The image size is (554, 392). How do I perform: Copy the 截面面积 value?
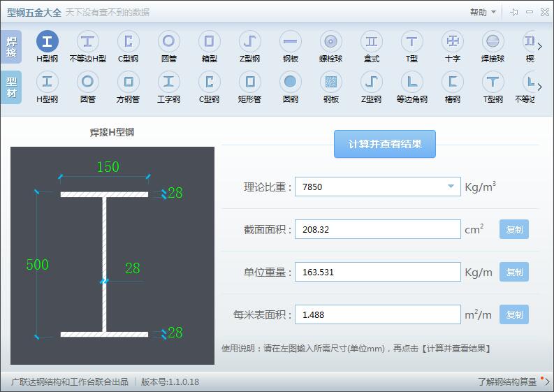pos(513,229)
